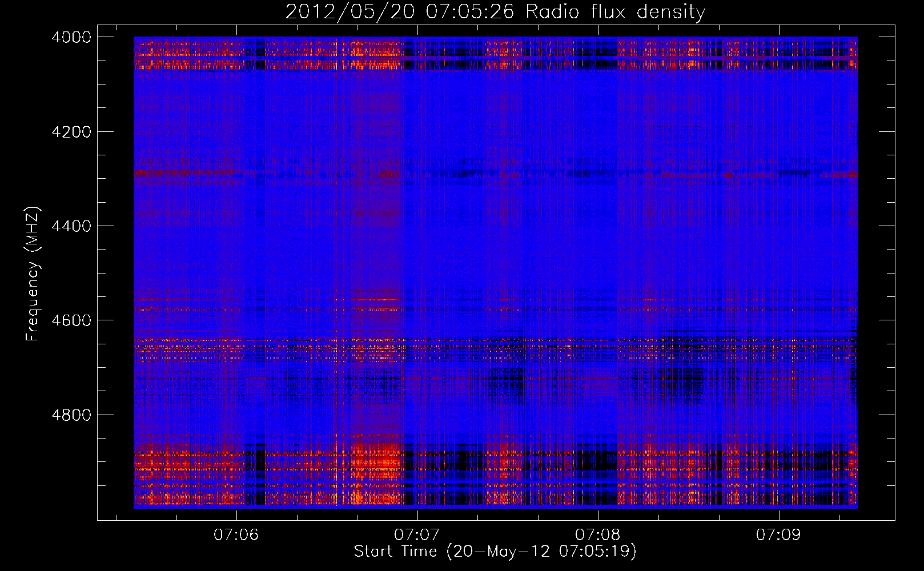Click the 07:08 time tick label

(x=598, y=534)
